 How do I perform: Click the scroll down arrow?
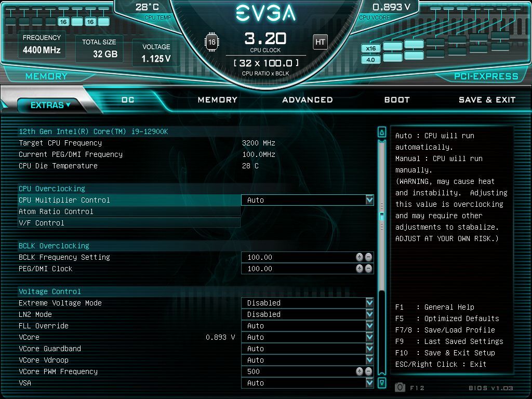[382, 383]
